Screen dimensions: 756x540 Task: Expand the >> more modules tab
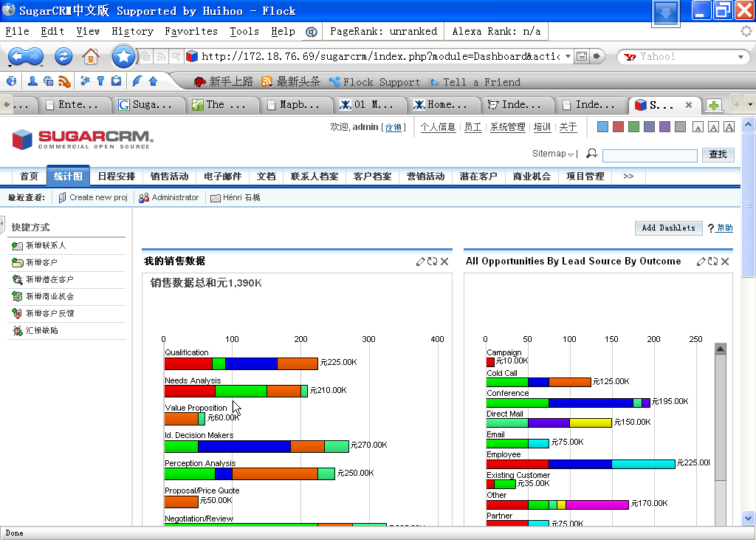coord(628,177)
